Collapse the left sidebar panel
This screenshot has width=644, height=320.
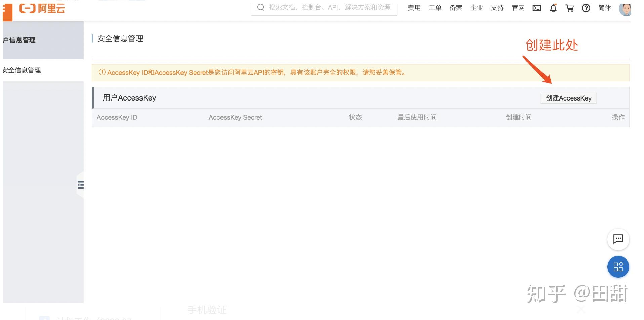point(81,185)
